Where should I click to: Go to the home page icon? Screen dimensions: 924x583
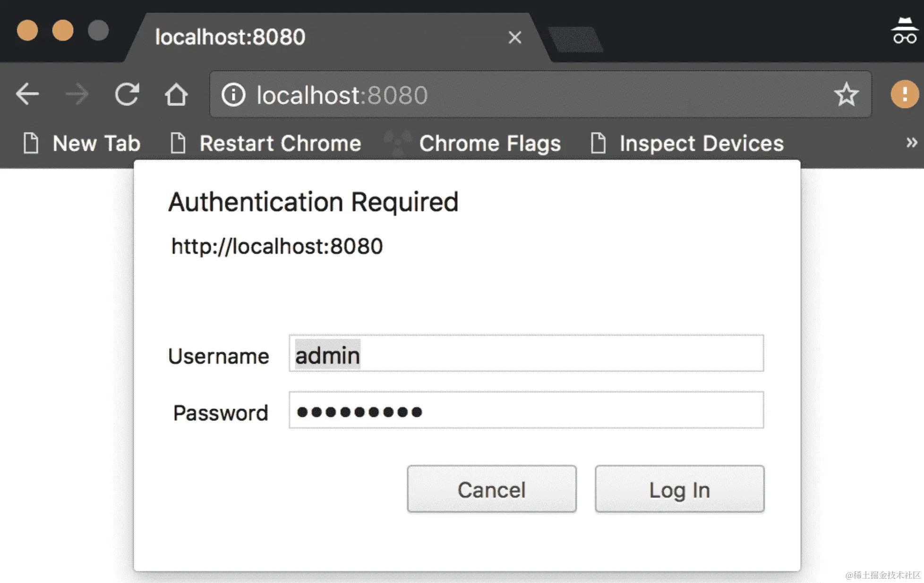(x=176, y=94)
